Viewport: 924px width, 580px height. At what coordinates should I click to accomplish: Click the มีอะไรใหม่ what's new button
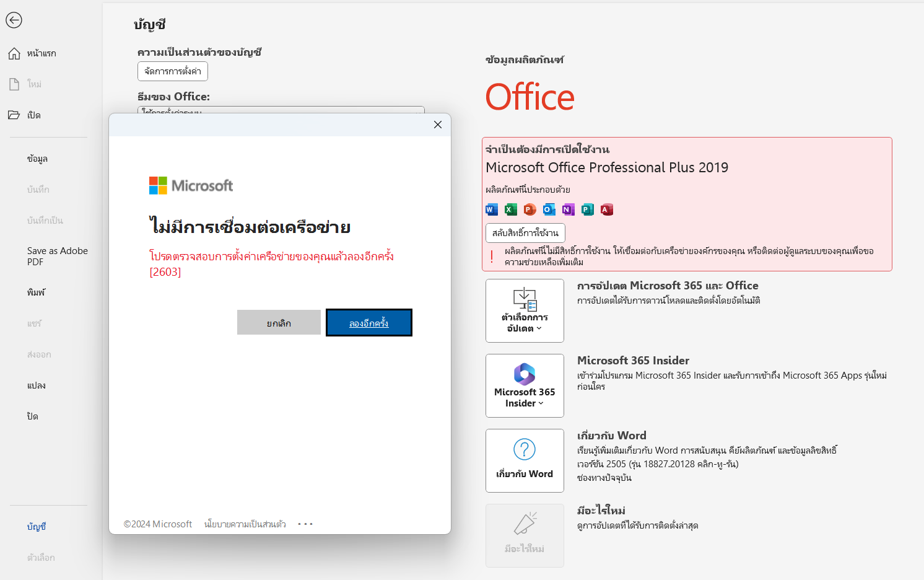pyautogui.click(x=525, y=535)
